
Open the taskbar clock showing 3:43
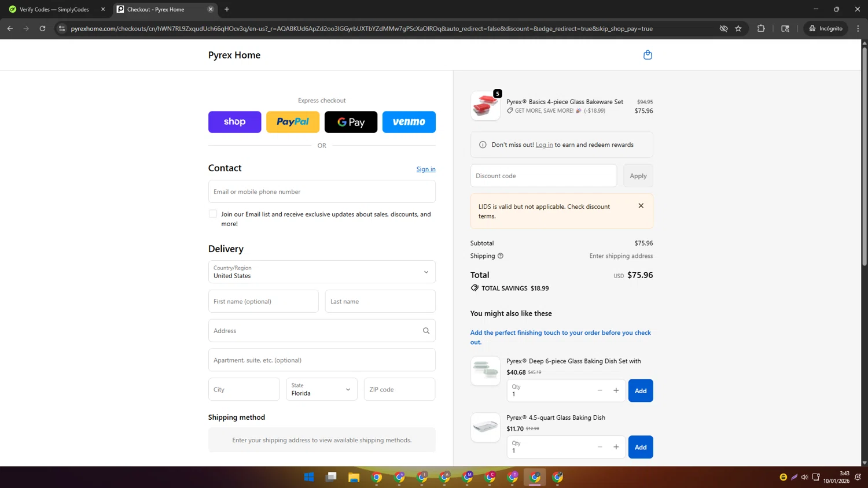(837, 477)
